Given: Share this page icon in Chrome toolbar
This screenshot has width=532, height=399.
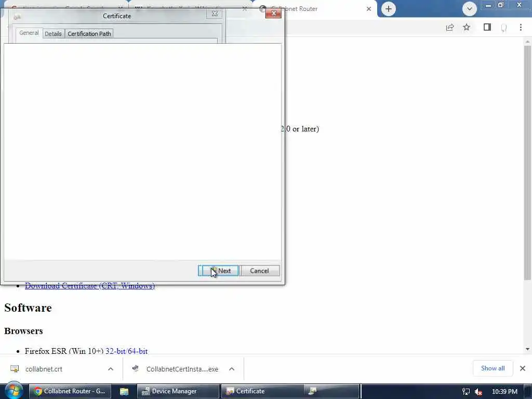Looking at the screenshot, I should (450, 28).
